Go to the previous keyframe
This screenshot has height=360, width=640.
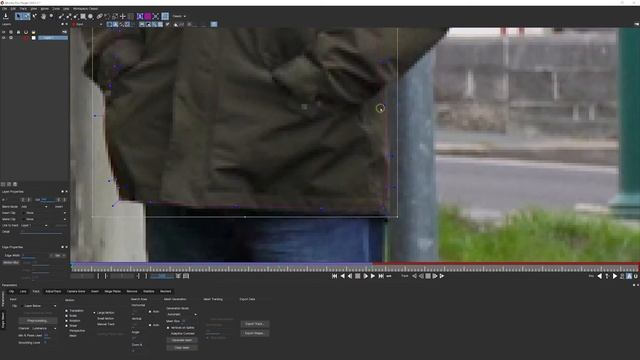[x=600, y=276]
